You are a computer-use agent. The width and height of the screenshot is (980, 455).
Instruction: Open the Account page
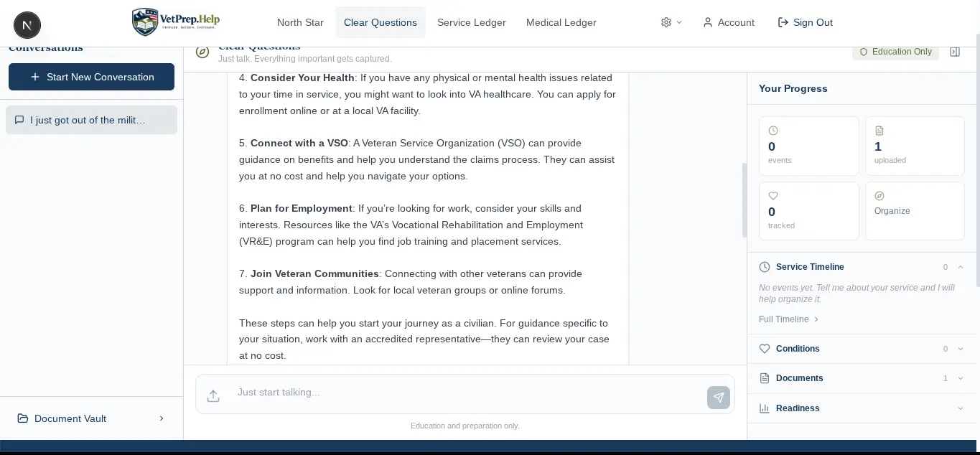(729, 22)
